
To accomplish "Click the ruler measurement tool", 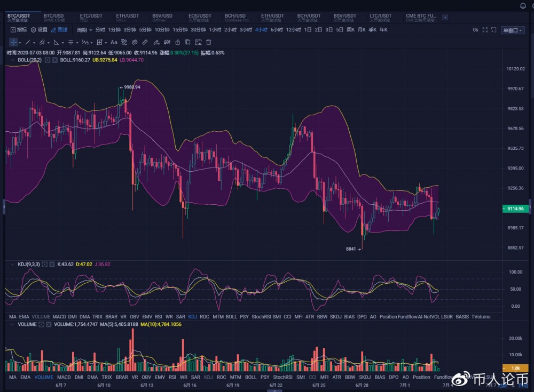I will coord(145,42).
